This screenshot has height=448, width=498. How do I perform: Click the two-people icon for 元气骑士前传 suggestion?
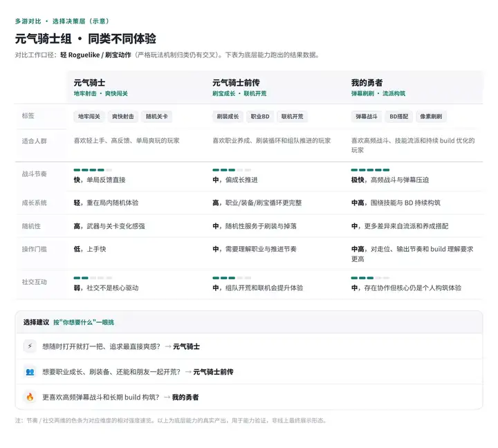click(x=30, y=371)
